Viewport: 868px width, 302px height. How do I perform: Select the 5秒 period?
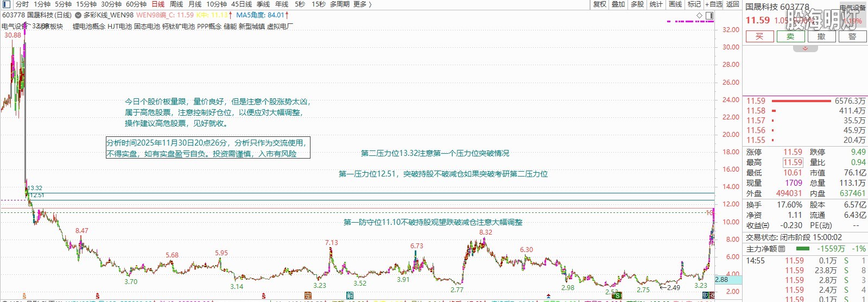[x=300, y=4]
